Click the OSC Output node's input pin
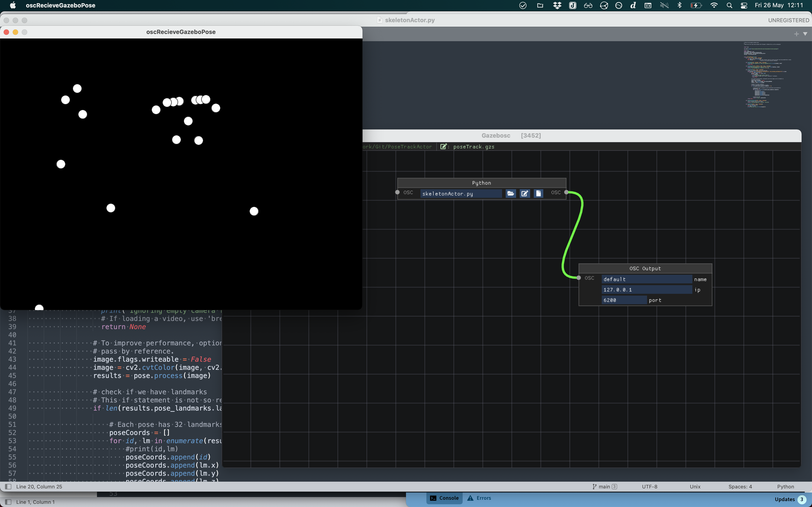Viewport: 812px width, 507px height. coord(579,278)
